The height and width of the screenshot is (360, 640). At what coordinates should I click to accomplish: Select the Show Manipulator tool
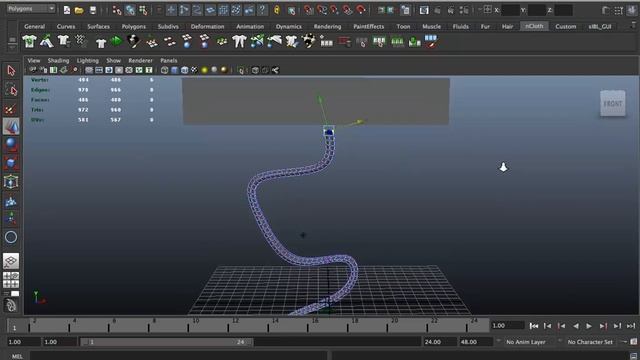(x=11, y=219)
